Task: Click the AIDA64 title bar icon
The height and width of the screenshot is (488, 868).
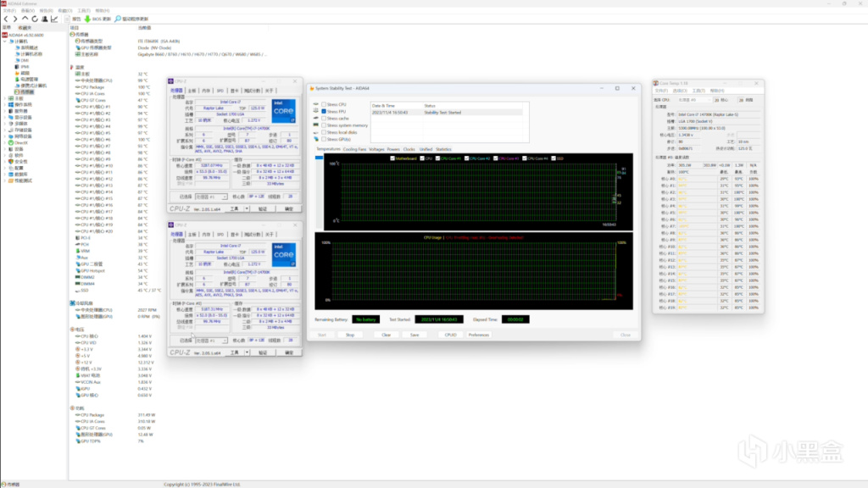Action: [x=4, y=3]
